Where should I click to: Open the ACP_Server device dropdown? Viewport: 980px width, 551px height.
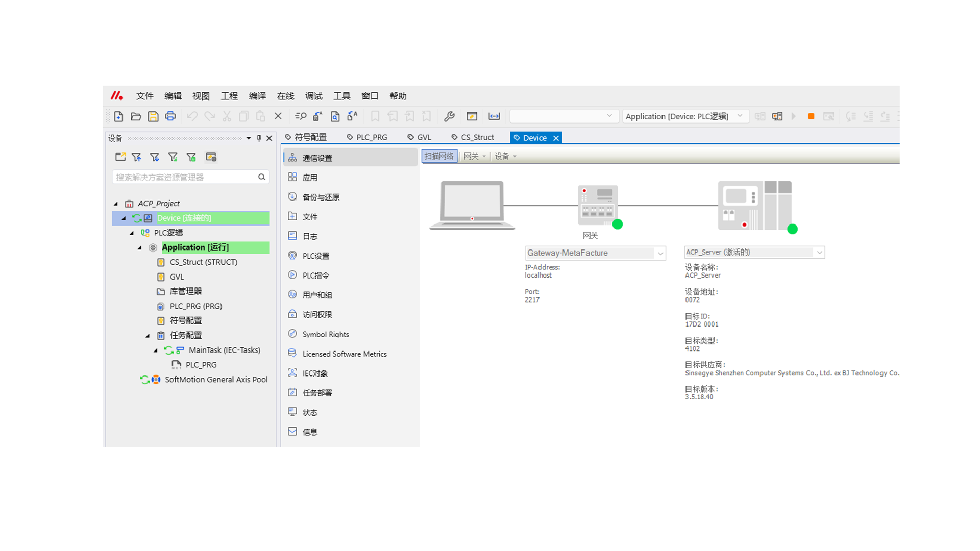[x=819, y=253]
